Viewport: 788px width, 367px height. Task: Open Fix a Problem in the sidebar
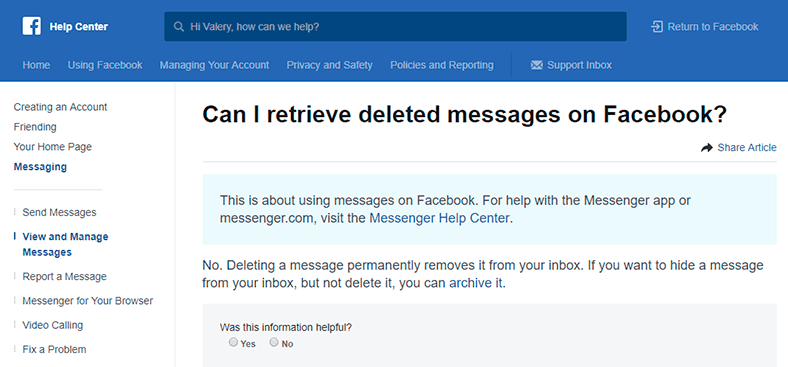pos(54,349)
